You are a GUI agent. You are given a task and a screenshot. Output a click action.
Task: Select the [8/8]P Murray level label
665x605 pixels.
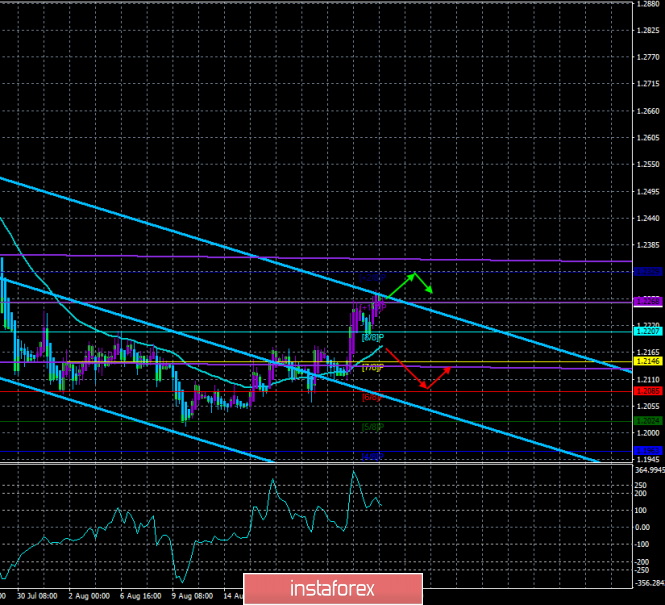[372, 338]
